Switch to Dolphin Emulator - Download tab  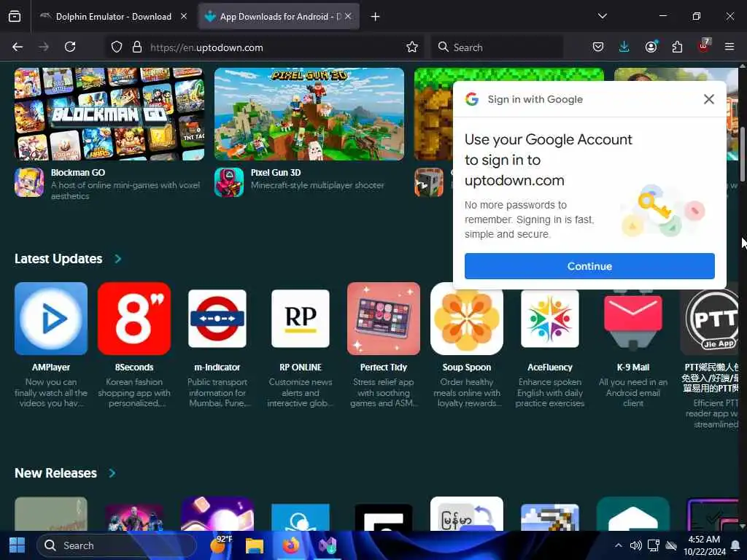[113, 17]
